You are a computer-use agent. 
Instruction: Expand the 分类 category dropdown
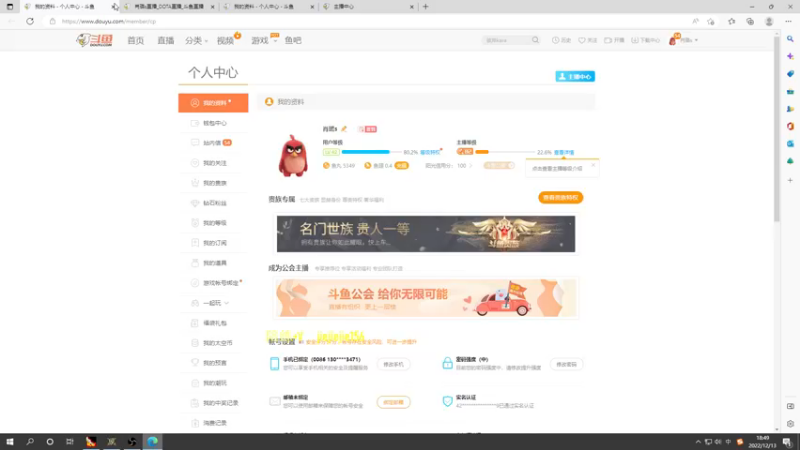pos(196,40)
